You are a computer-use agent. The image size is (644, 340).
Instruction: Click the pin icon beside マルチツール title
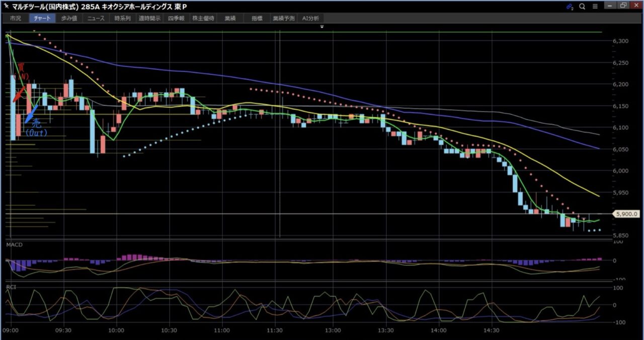(6, 7)
